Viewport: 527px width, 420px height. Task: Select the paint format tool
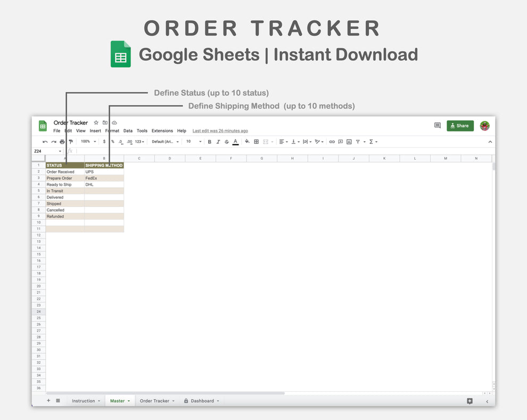coord(71,142)
